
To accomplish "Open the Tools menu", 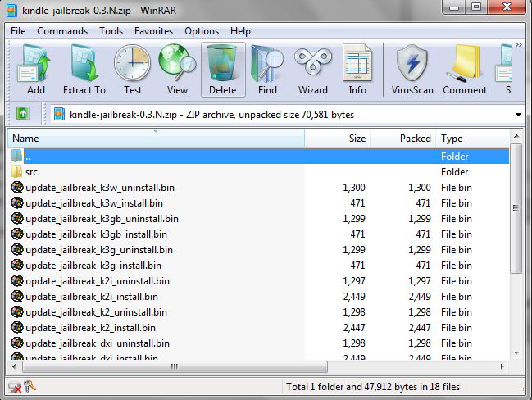I will tap(111, 31).
